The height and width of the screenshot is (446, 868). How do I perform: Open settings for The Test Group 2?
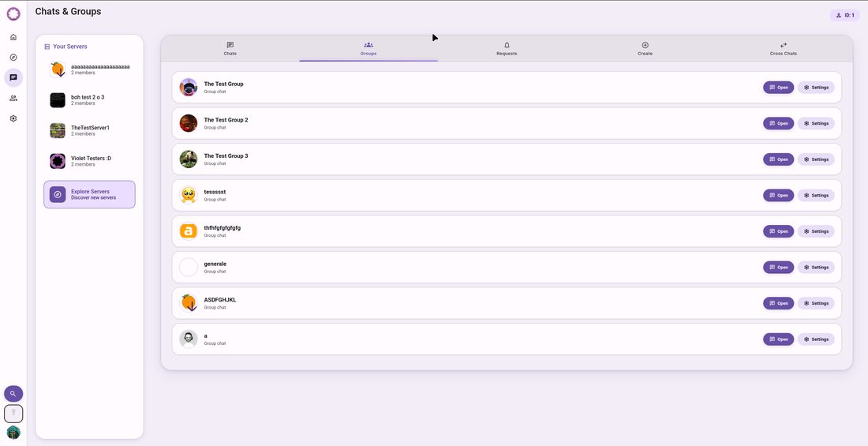pyautogui.click(x=816, y=124)
